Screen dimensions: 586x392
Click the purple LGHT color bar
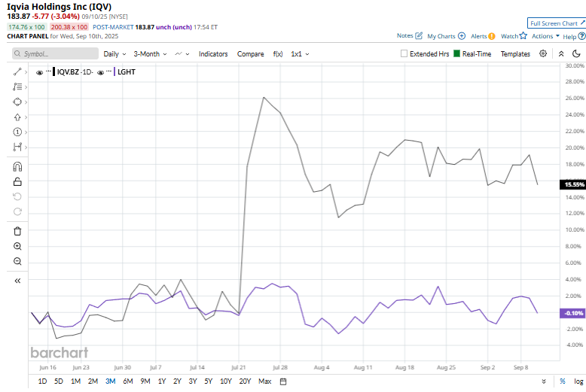pos(114,71)
